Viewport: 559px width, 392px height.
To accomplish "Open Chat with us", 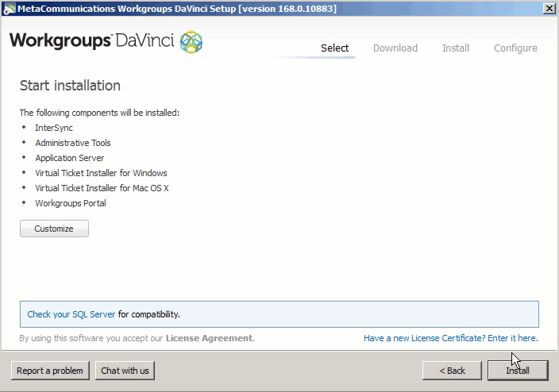I will pos(125,371).
